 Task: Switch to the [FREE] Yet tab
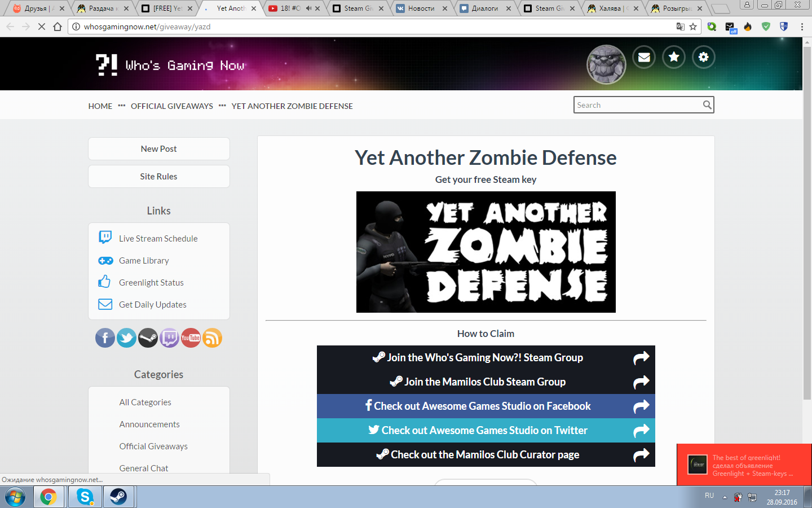[167, 8]
